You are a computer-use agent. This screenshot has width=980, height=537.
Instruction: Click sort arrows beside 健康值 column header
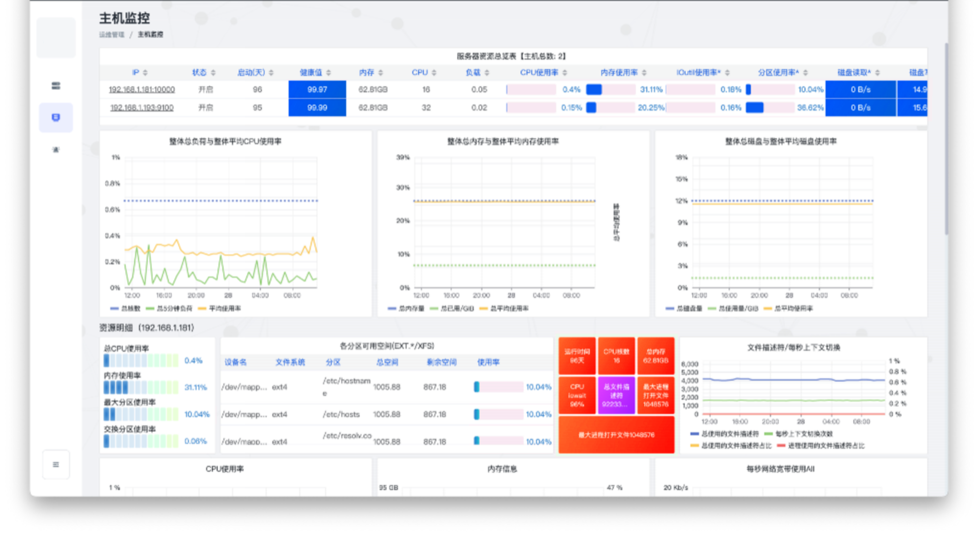tap(328, 72)
